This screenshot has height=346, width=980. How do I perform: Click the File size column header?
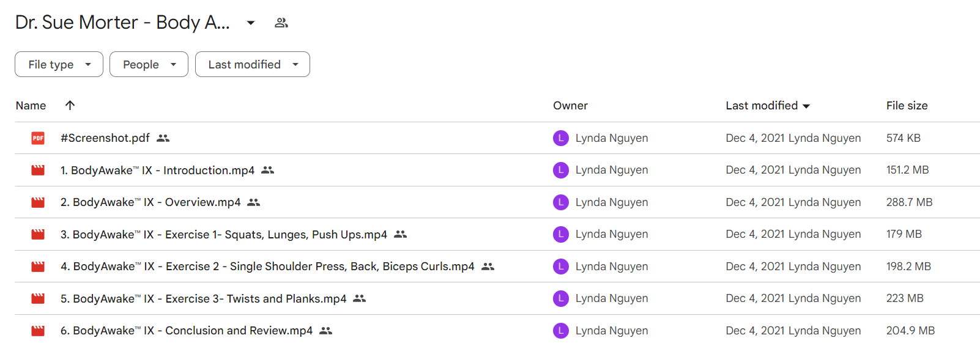click(907, 105)
